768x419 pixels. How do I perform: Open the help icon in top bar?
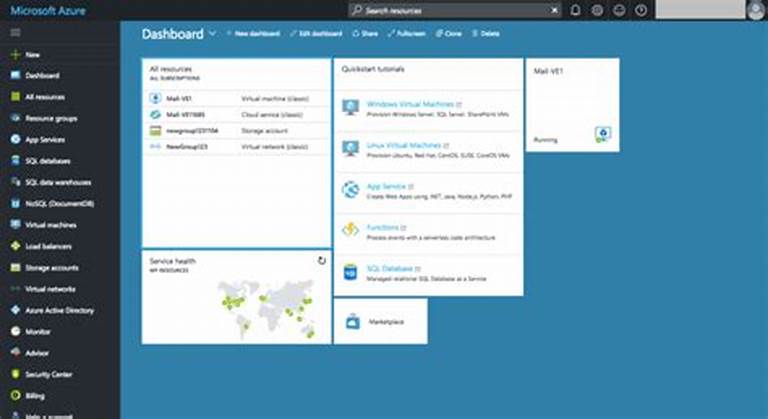pos(641,10)
